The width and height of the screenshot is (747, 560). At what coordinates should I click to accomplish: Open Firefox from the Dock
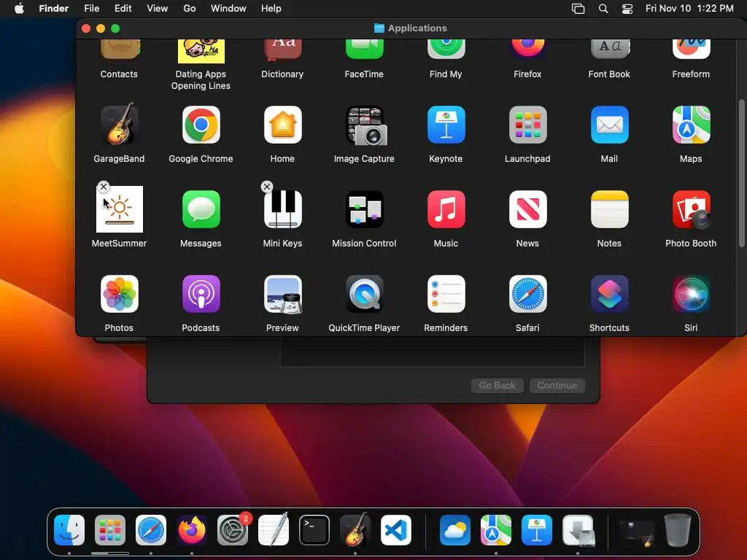192,530
